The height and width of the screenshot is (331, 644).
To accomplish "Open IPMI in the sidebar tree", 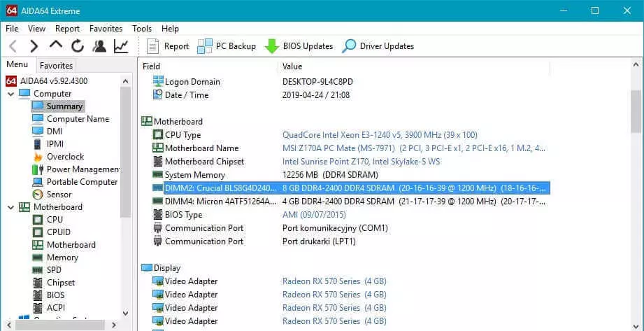I will pos(48,144).
